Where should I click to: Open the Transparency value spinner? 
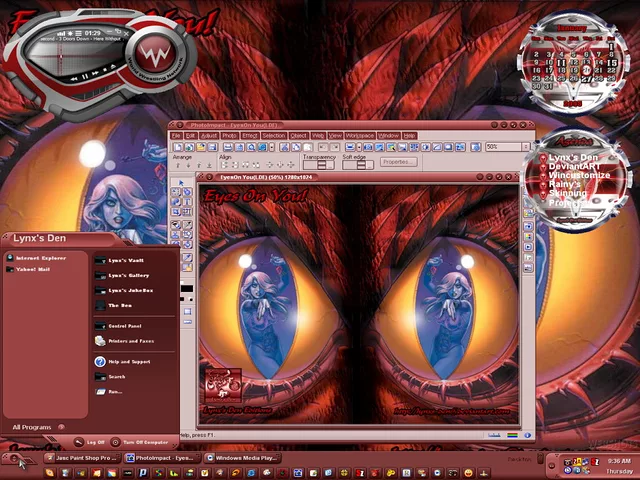322,164
